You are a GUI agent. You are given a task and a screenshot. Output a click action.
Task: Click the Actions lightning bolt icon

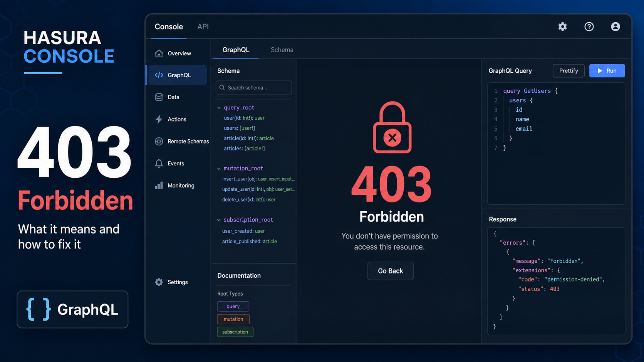pyautogui.click(x=159, y=119)
